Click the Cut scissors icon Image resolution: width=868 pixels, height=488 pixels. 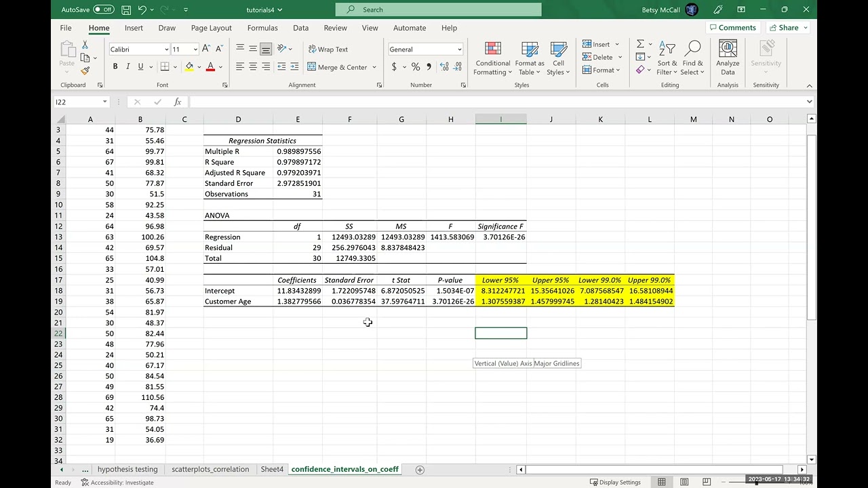pyautogui.click(x=85, y=45)
